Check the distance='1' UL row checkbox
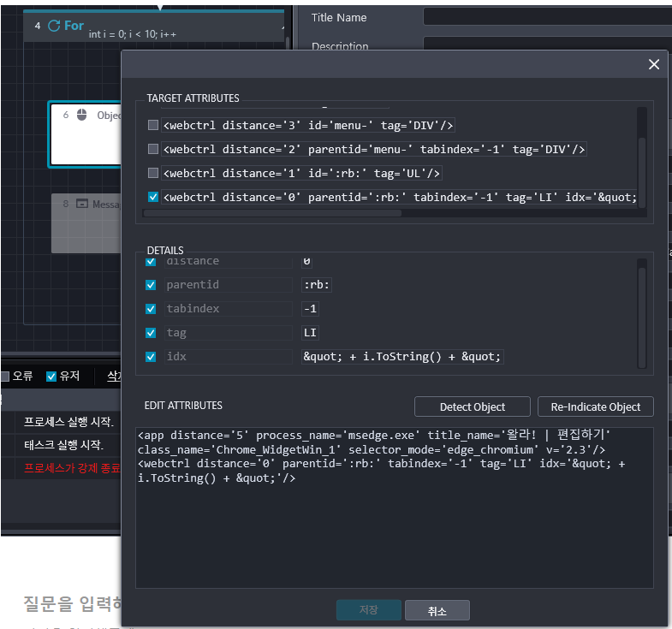The width and height of the screenshot is (672, 629). click(153, 173)
